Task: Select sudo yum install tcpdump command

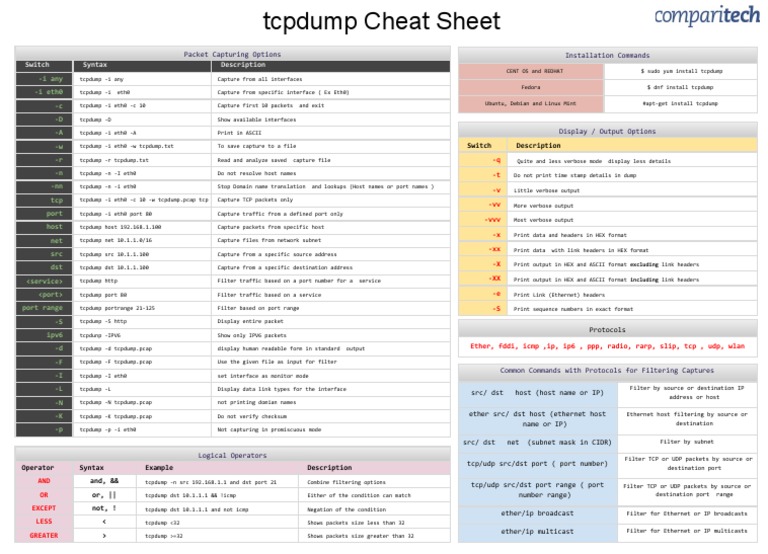Action: 681,71
